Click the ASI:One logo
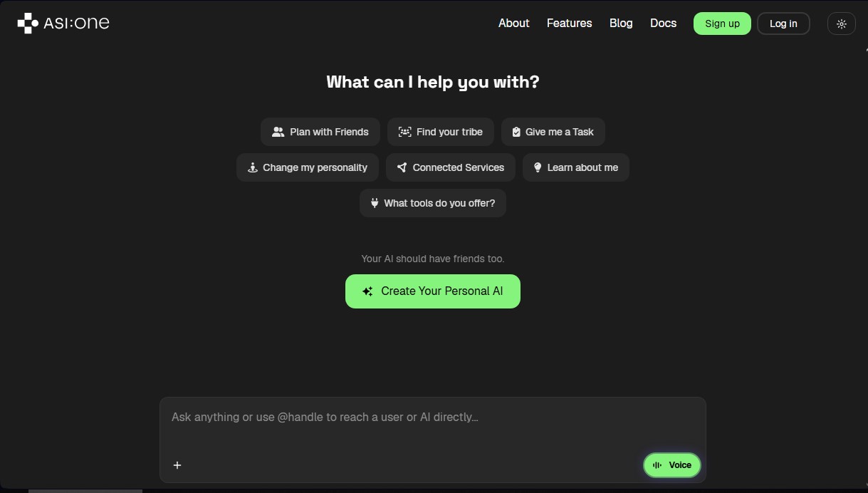 (x=63, y=24)
